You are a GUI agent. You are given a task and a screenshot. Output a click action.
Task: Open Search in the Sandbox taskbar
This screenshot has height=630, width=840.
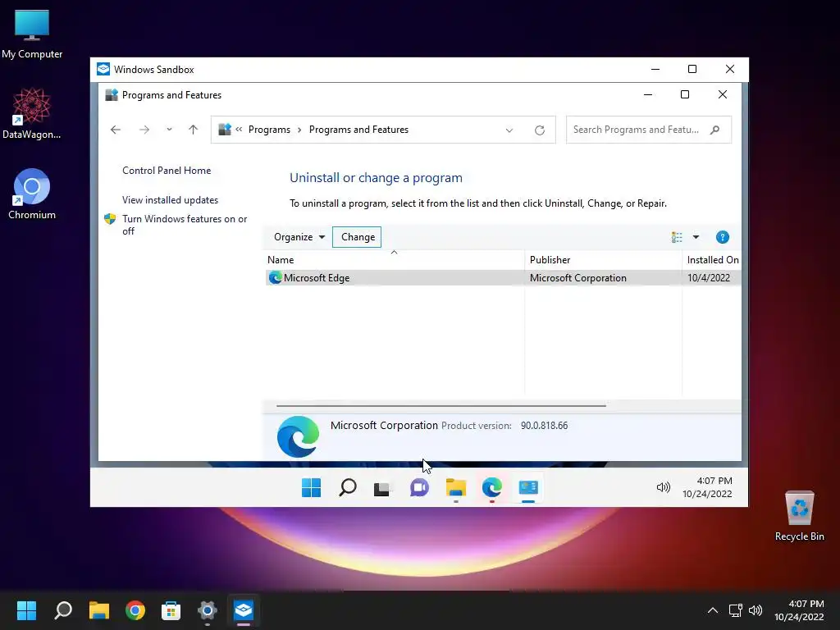pos(347,487)
